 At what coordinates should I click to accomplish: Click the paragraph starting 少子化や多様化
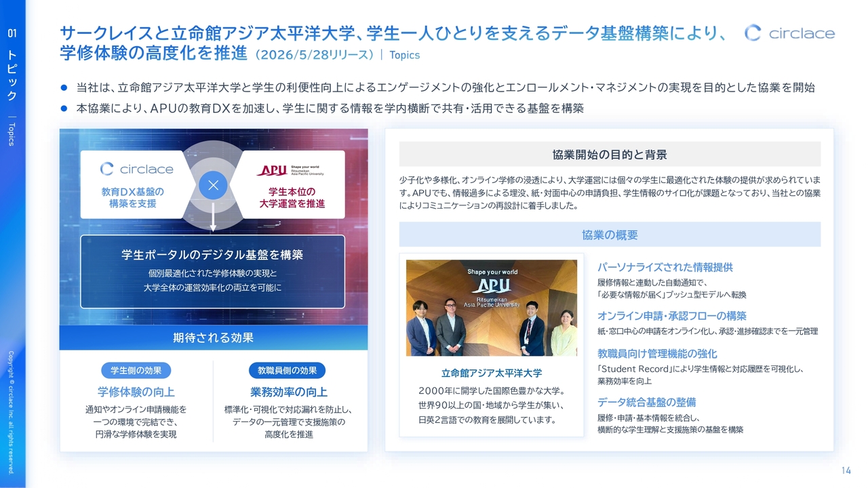tap(610, 193)
